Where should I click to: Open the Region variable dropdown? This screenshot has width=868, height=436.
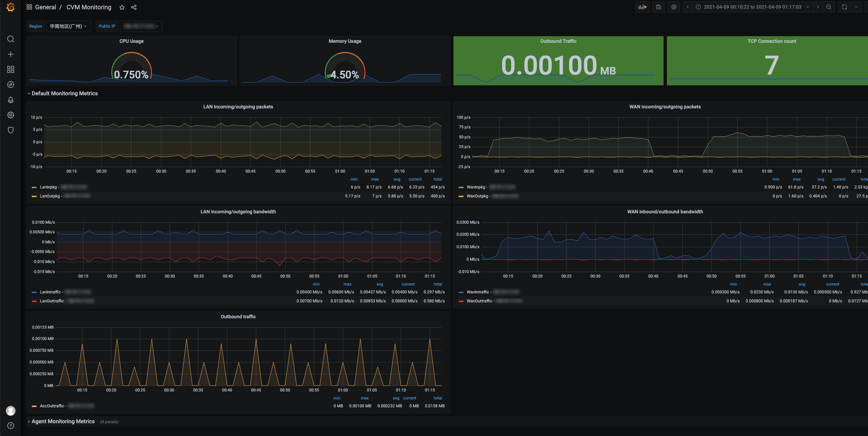point(68,26)
